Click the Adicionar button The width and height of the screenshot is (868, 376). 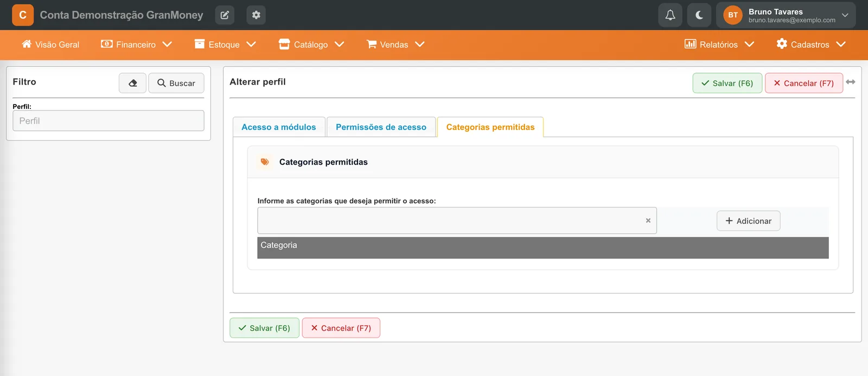pos(748,221)
